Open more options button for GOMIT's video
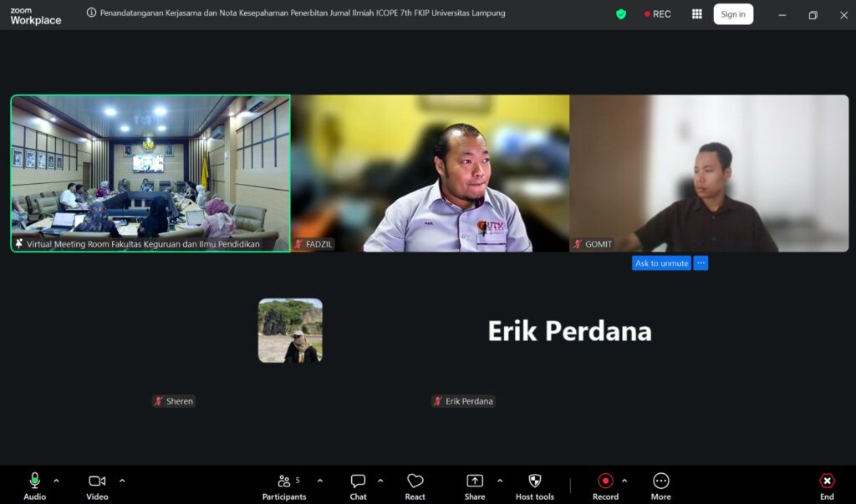This screenshot has height=504, width=856. (701, 263)
